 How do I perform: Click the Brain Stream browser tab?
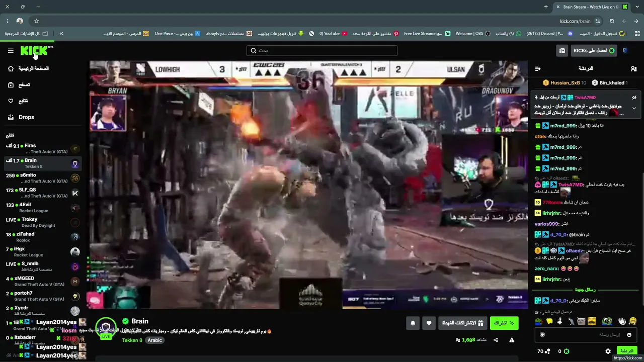click(592, 7)
